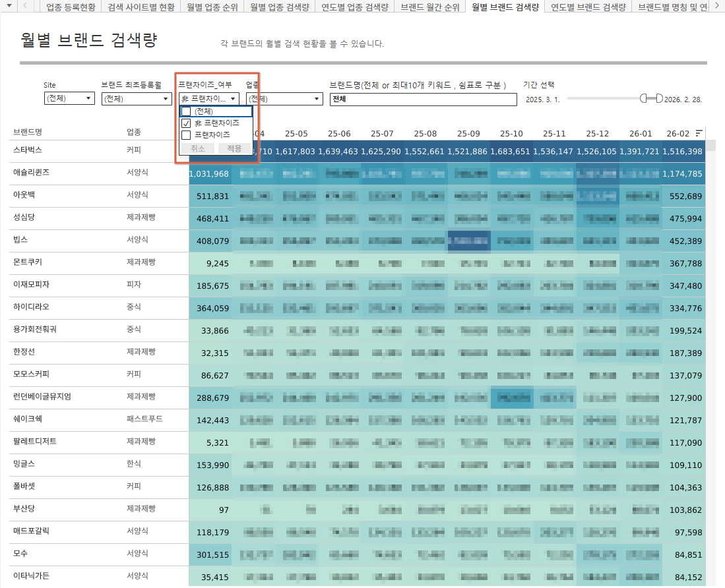Go to the 브랜드 월간 순위 tab
Screen dimensions: 725x588
coord(430,7)
